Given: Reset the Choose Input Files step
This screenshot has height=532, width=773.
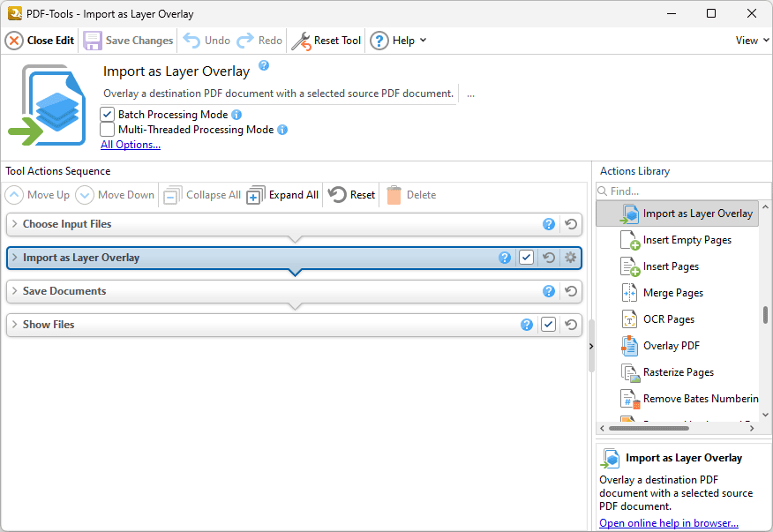Looking at the screenshot, I should pyautogui.click(x=571, y=224).
